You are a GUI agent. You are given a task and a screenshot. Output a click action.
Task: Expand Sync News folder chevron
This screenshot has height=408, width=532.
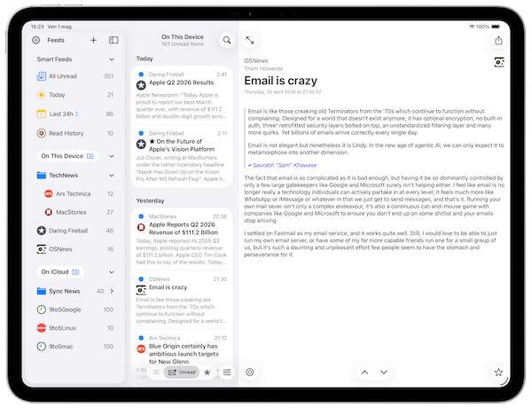click(x=112, y=291)
